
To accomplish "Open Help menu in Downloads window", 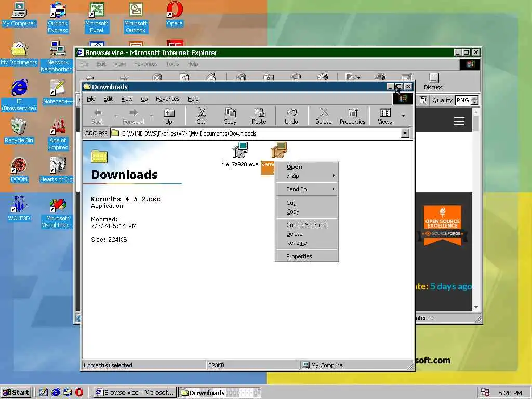I will coord(193,99).
